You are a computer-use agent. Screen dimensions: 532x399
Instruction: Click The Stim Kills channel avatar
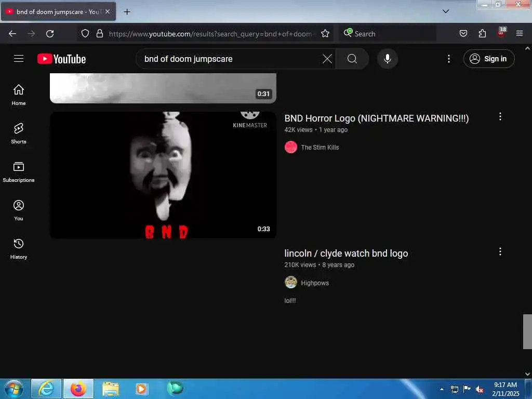tap(291, 147)
